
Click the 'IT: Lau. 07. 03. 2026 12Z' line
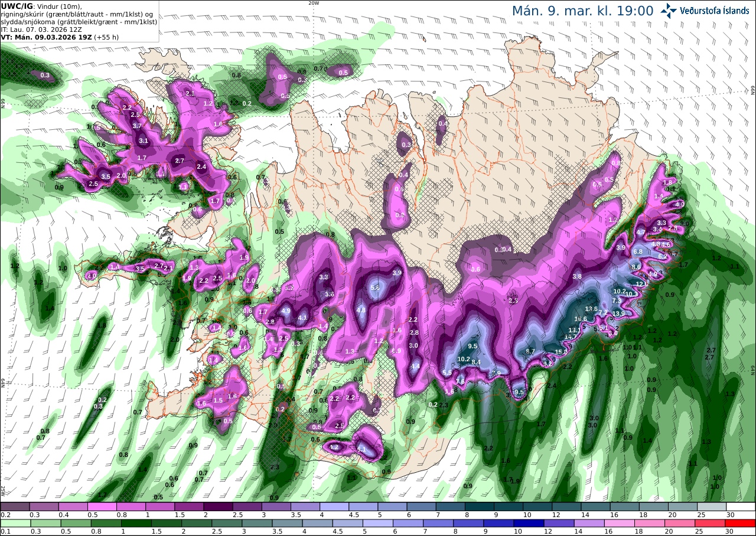(x=41, y=30)
